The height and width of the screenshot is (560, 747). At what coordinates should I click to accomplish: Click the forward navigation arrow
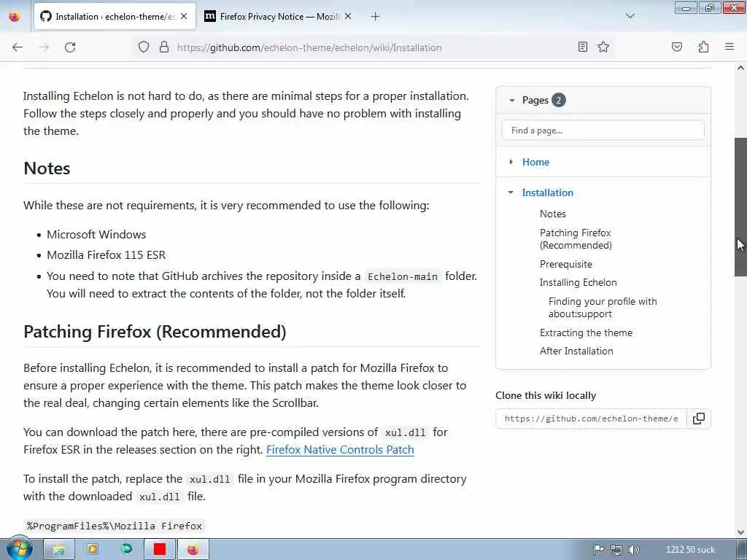click(44, 47)
